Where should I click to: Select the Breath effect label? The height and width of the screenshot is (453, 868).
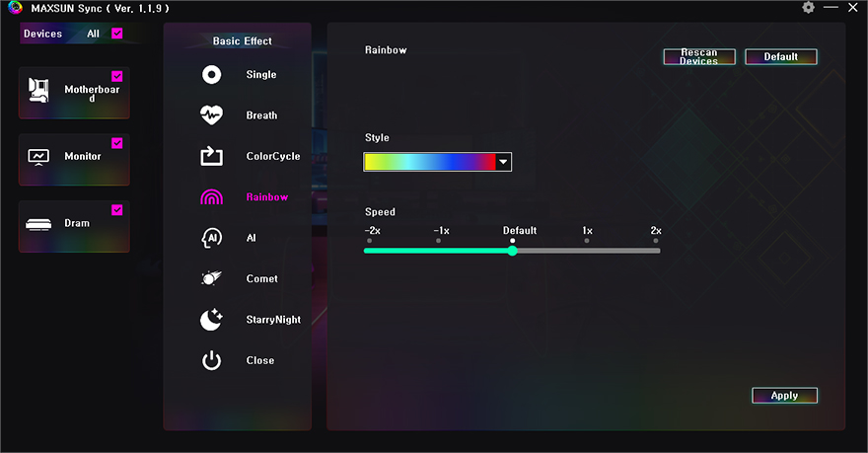[261, 115]
